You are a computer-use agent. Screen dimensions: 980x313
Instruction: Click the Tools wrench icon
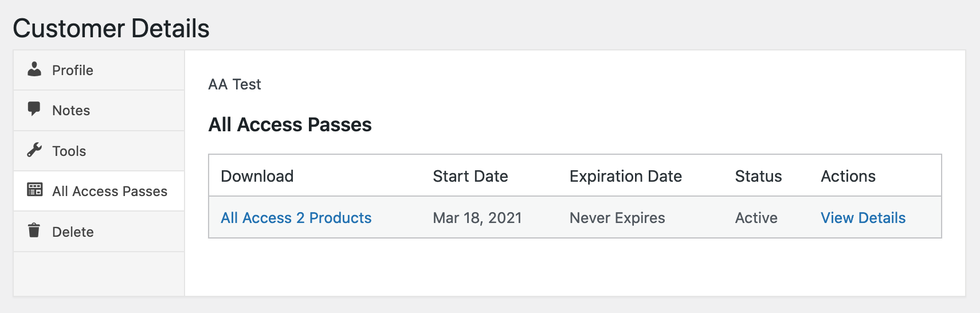pyautogui.click(x=34, y=150)
